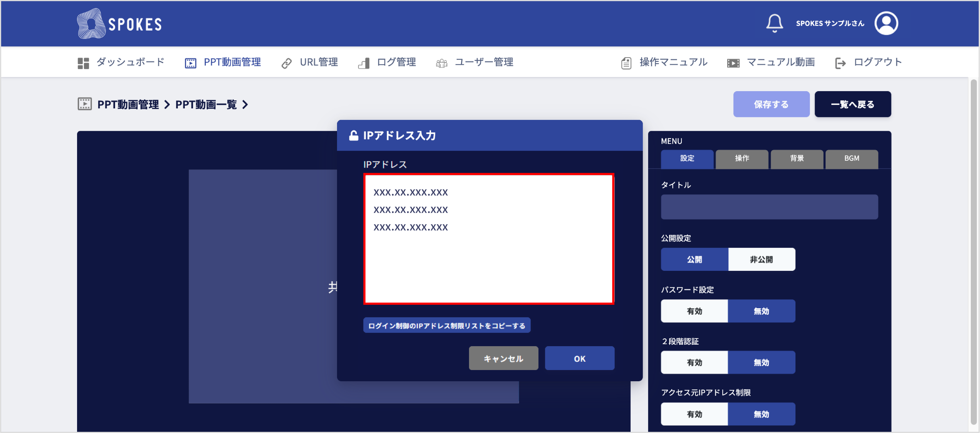Switch to the 操作 tab
980x433 pixels.
tap(742, 159)
